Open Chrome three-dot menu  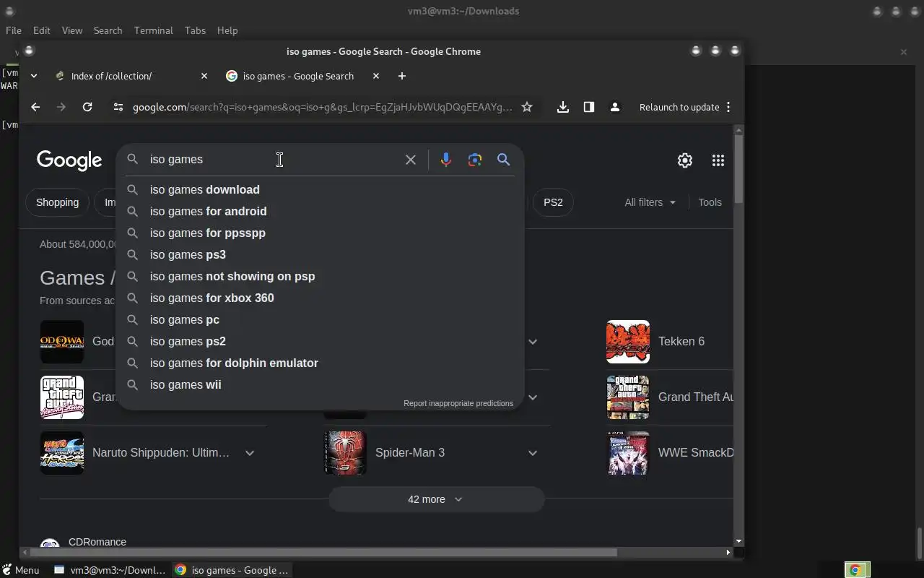pyautogui.click(x=728, y=107)
